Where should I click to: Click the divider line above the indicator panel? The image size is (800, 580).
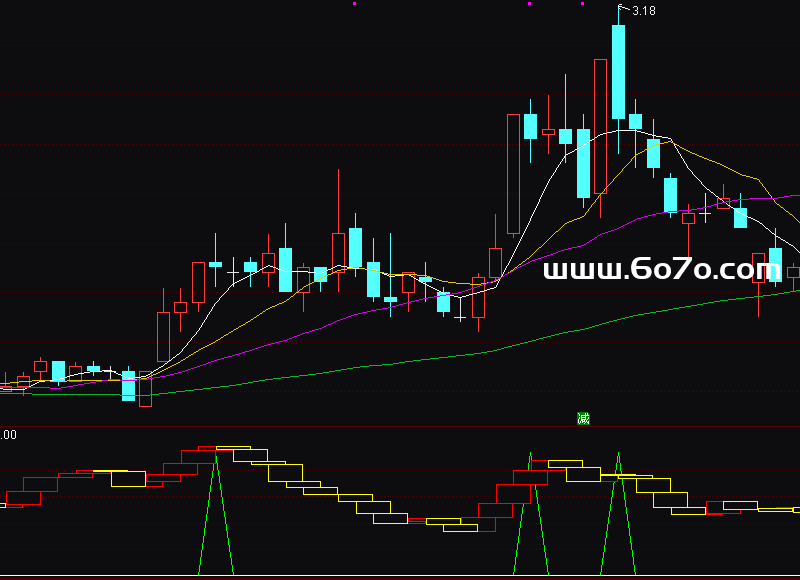tap(400, 427)
